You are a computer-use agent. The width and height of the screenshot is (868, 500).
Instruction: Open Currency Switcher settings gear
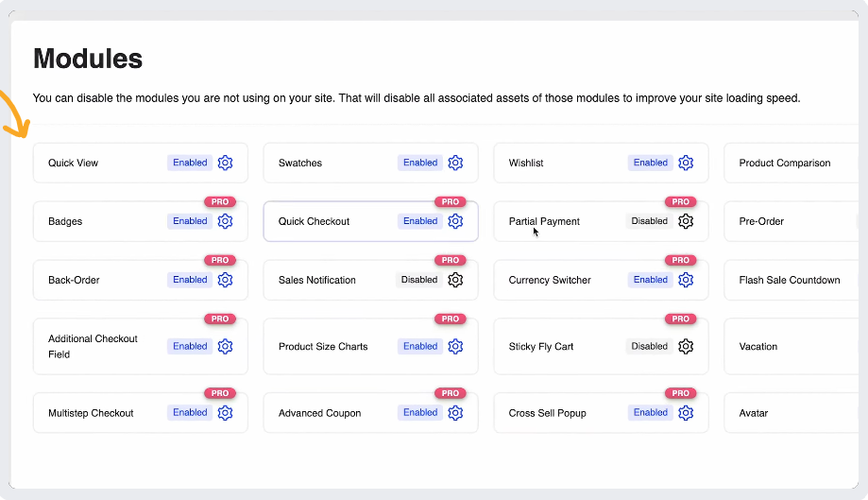click(686, 280)
